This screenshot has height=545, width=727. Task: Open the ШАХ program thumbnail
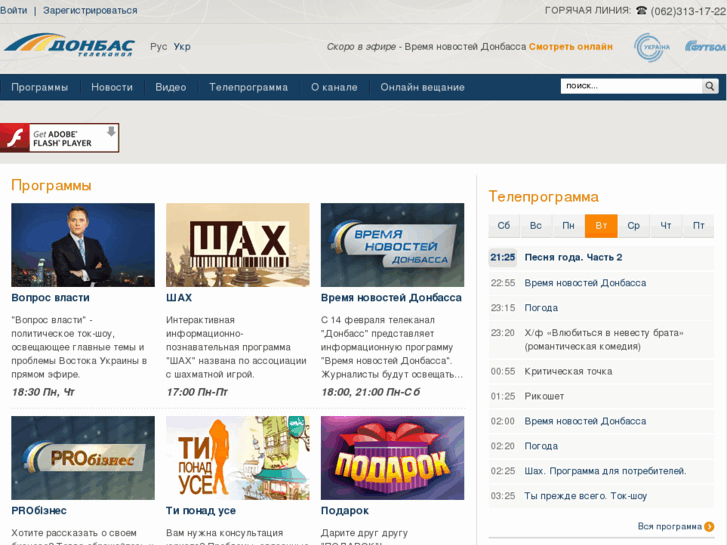237,245
